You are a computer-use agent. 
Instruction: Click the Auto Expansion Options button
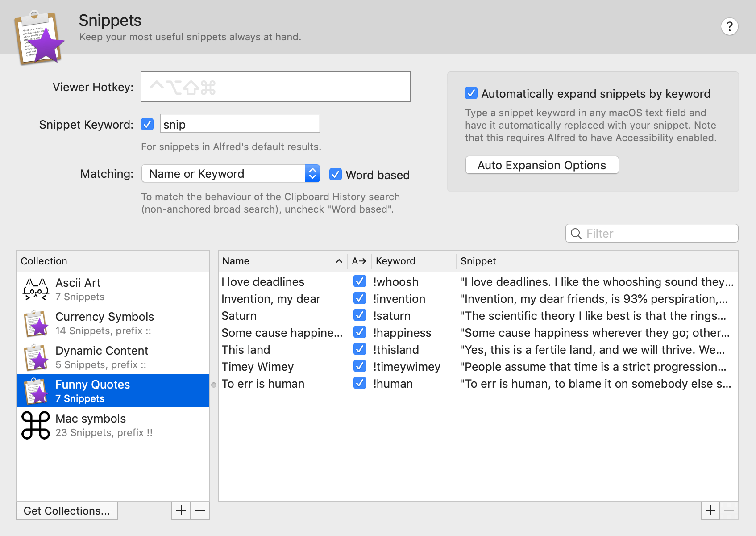point(541,165)
